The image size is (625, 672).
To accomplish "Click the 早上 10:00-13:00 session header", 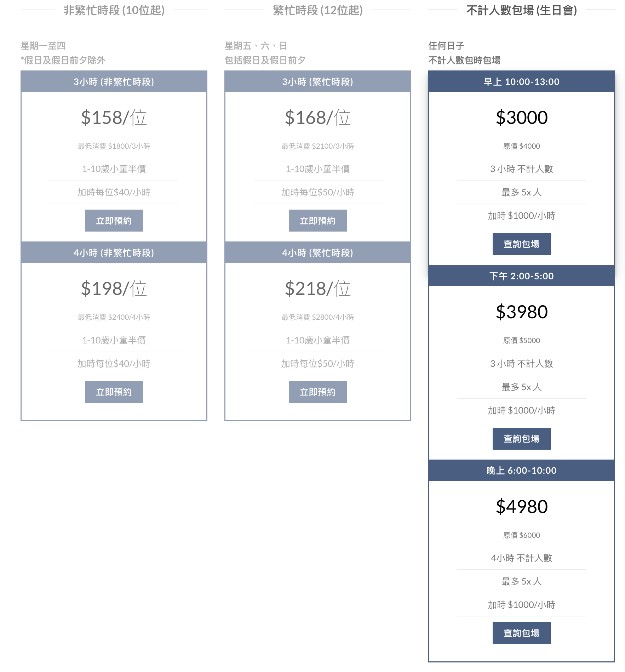I will pyautogui.click(x=521, y=82).
